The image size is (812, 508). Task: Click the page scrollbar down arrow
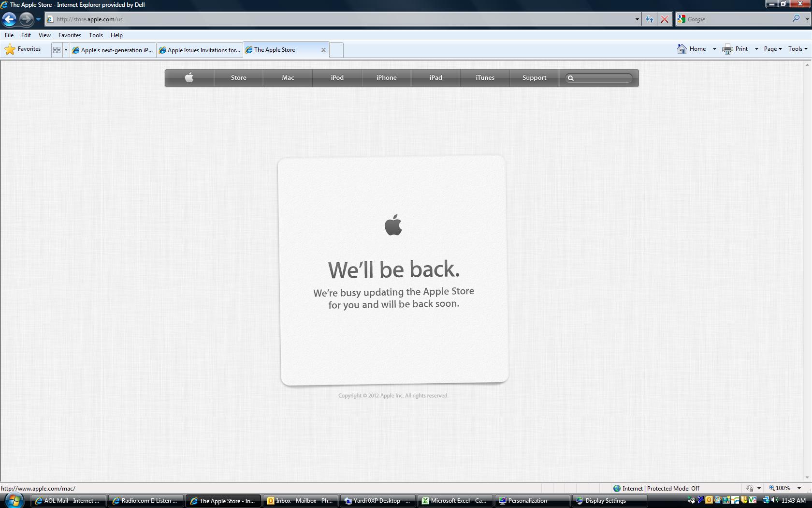click(x=807, y=478)
